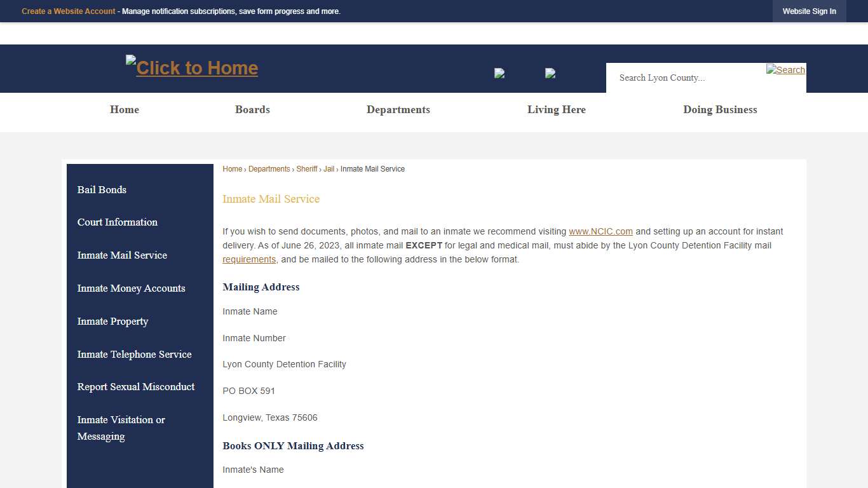The height and width of the screenshot is (488, 868).
Task: Open Bail Bonds in the sidebar
Action: pyautogui.click(x=102, y=189)
